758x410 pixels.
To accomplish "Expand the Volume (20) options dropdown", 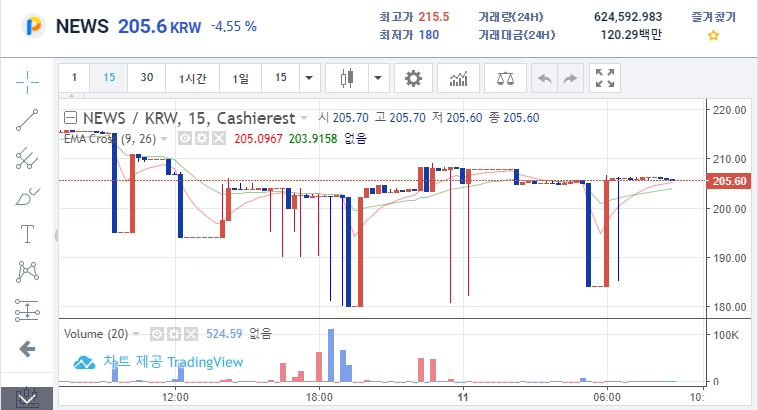I will click(136, 334).
